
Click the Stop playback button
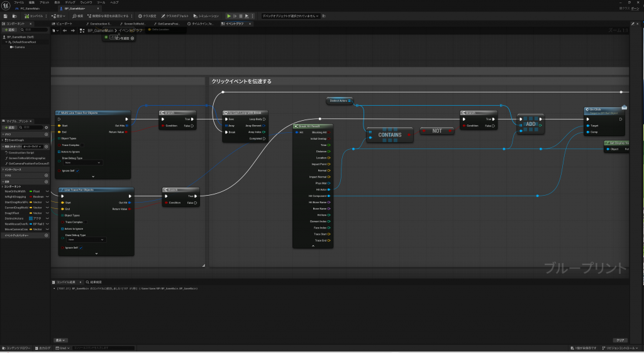(241, 16)
